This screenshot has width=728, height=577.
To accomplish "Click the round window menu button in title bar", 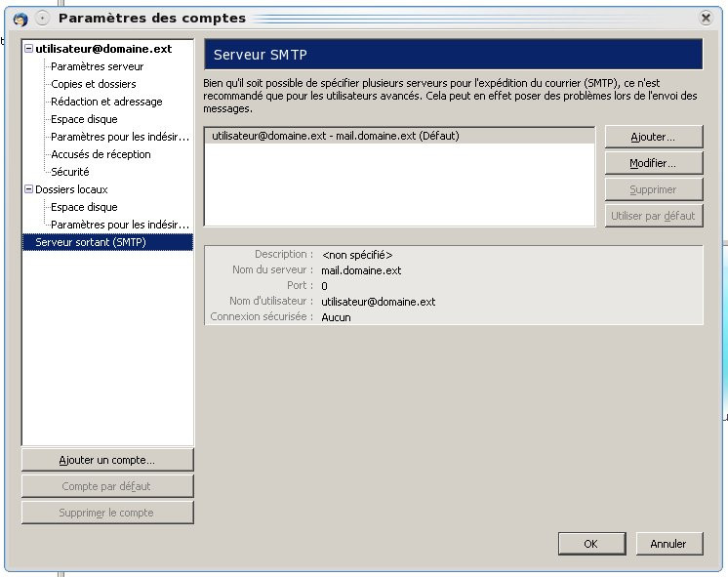I will (x=42, y=19).
